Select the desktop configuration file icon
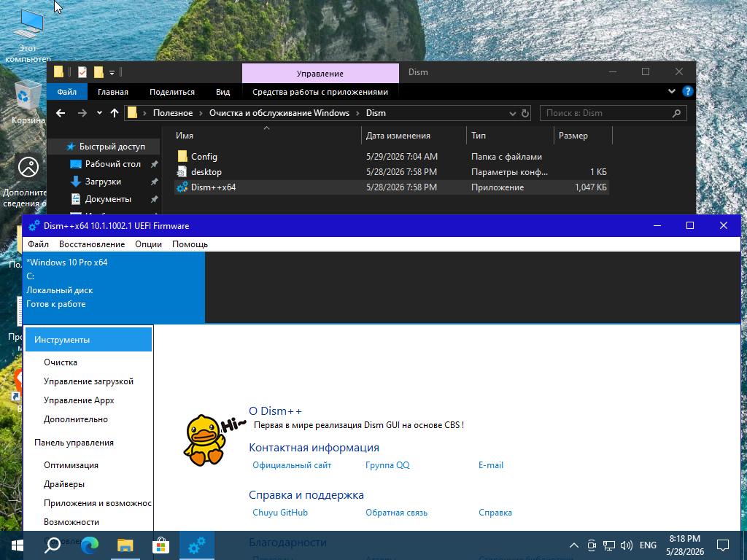Viewport: 747px width, 560px height. pyautogui.click(x=182, y=171)
